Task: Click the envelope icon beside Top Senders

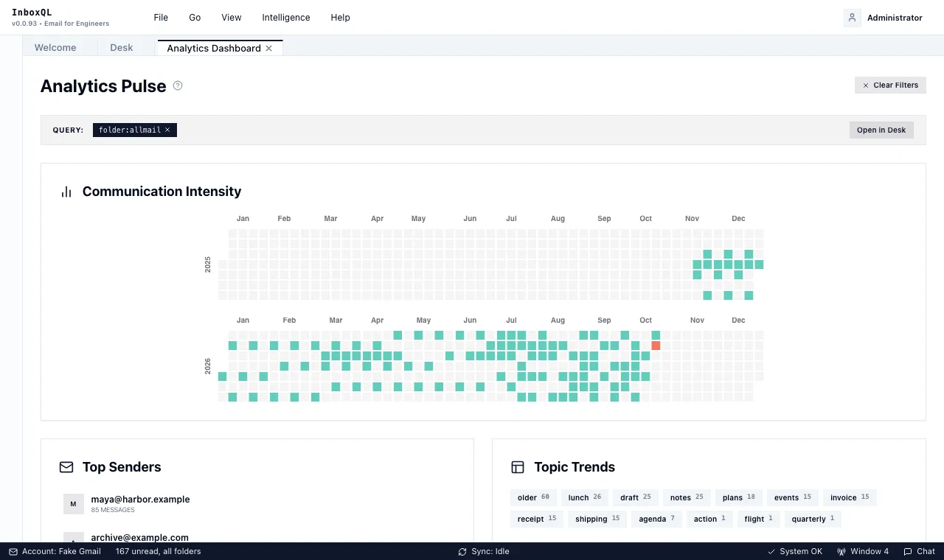Action: tap(66, 467)
